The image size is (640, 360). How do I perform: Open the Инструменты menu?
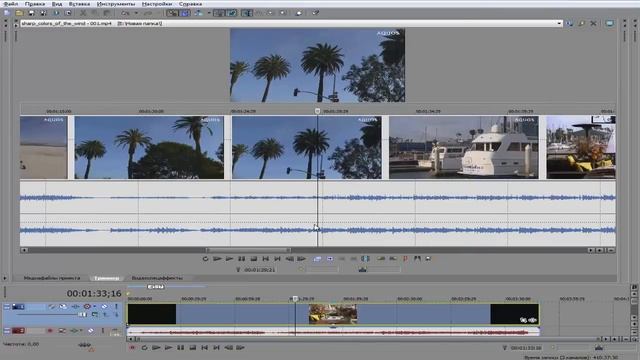[116, 4]
